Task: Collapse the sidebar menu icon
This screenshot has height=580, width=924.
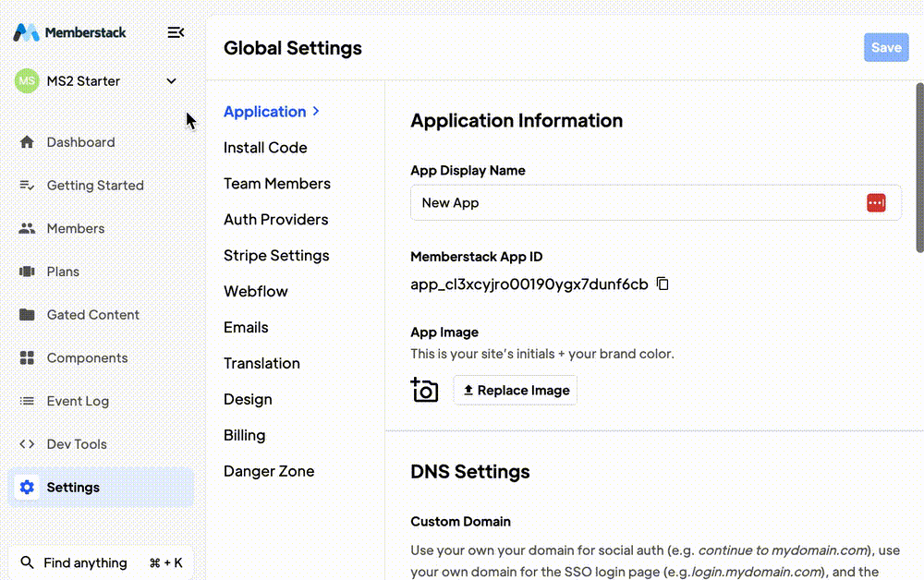Action: pos(176,32)
